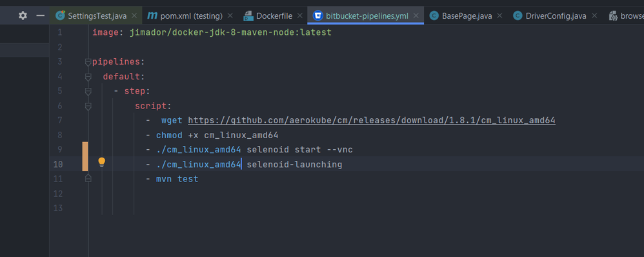The image size is (644, 257).
Task: Click the 'pipelines' key
Action: [x=116, y=62]
